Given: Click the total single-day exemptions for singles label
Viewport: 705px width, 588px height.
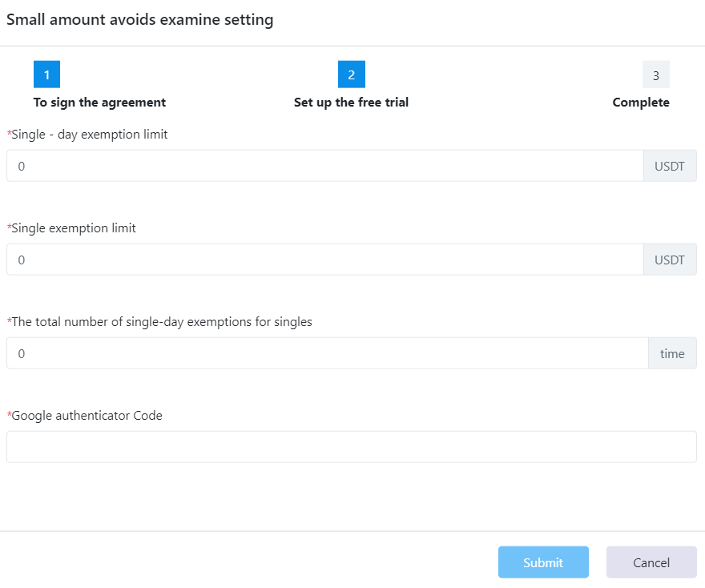Looking at the screenshot, I should (159, 322).
